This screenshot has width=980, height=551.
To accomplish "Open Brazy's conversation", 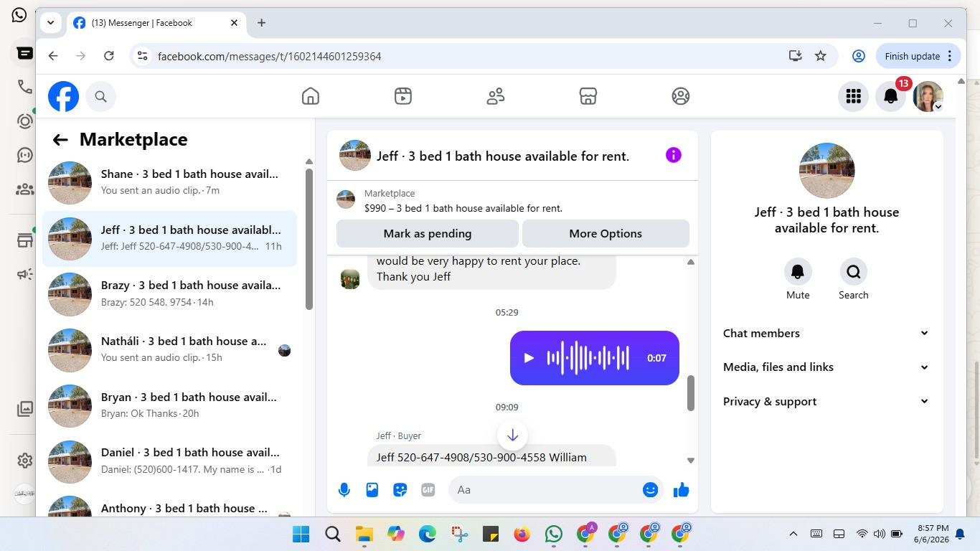I will click(170, 294).
